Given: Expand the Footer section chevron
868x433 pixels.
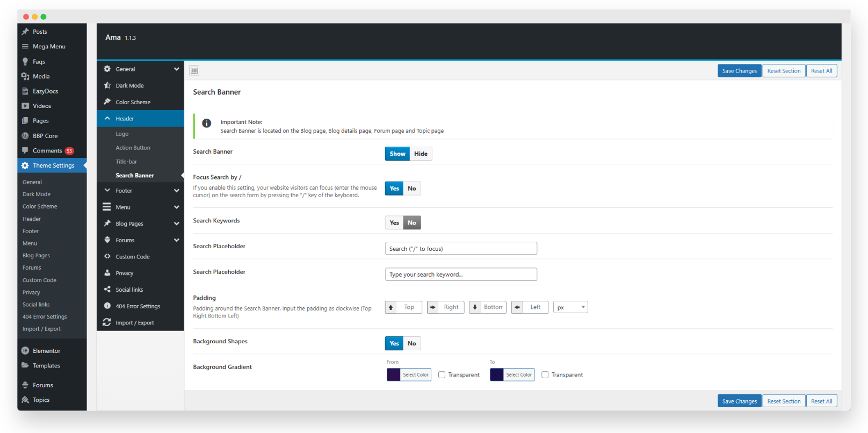Looking at the screenshot, I should tap(176, 191).
